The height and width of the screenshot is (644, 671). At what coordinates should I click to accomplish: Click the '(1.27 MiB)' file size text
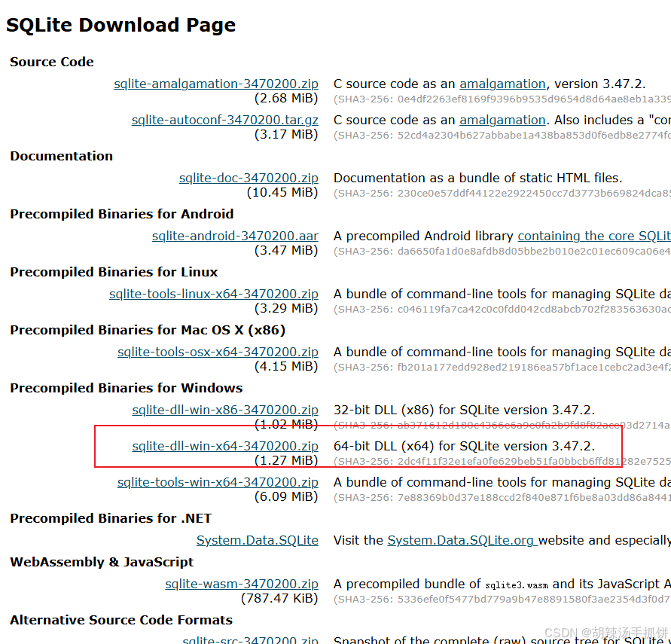click(286, 460)
